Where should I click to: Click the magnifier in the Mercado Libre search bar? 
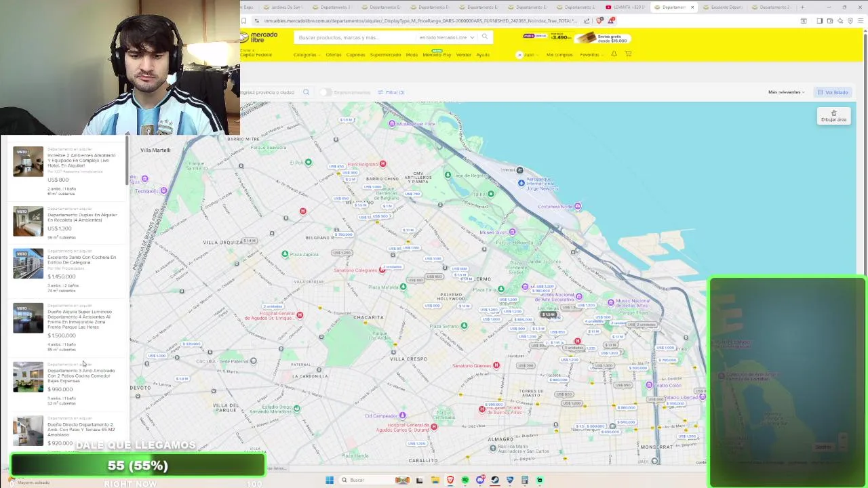(x=484, y=37)
